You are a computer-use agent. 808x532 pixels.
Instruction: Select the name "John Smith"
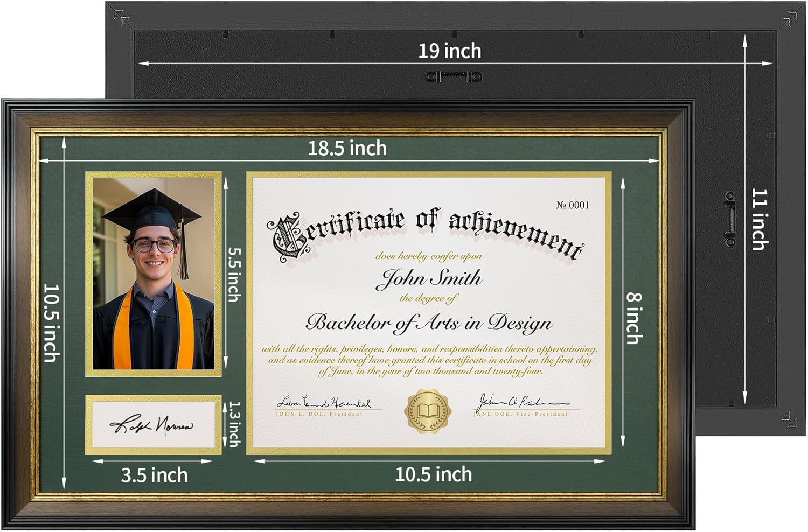click(x=429, y=279)
